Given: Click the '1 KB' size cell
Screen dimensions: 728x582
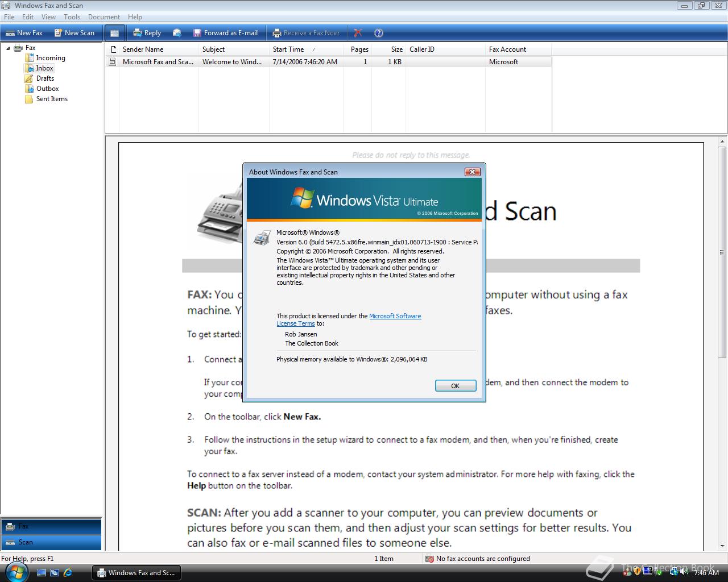Looking at the screenshot, I should pyautogui.click(x=394, y=62).
